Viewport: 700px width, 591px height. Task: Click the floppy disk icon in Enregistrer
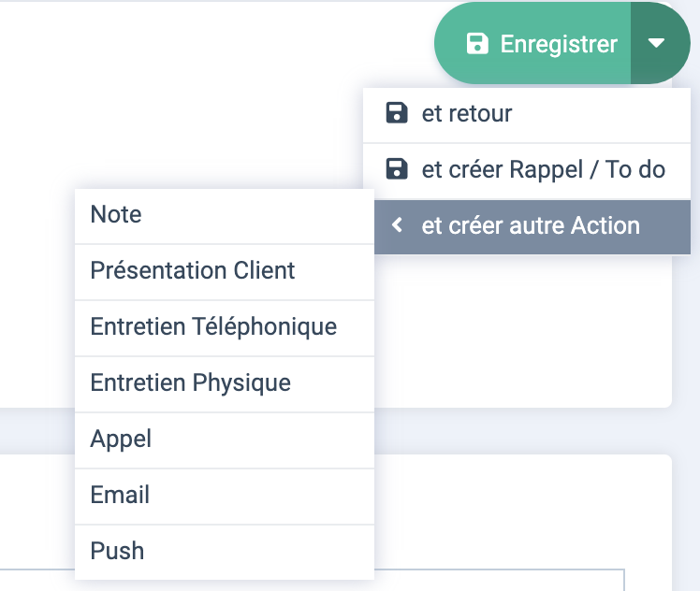pos(477,44)
